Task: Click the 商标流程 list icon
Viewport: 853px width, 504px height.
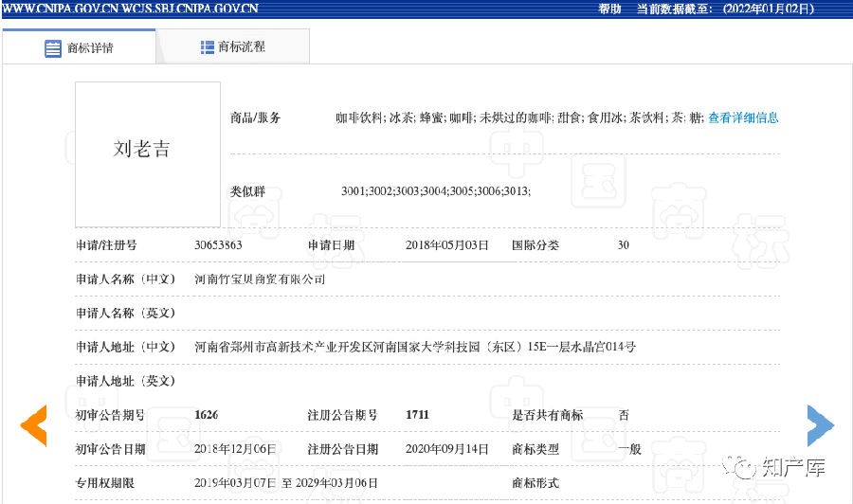Action: coord(208,47)
